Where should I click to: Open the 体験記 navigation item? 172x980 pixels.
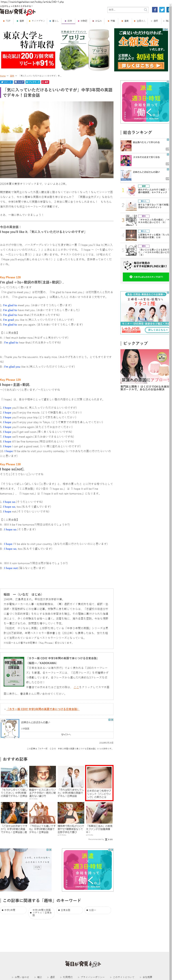click(82, 21)
